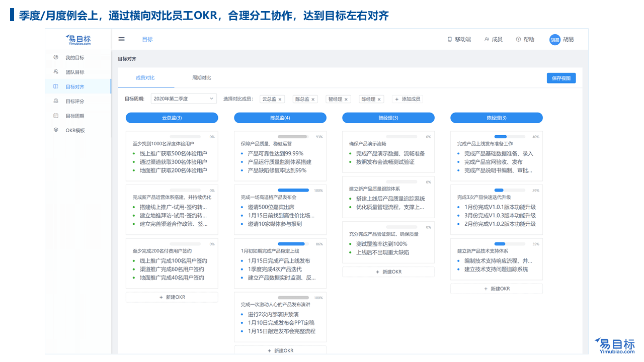Click progress bar of 保障产品质量、稳健运营
The image size is (644, 362).
293,137
